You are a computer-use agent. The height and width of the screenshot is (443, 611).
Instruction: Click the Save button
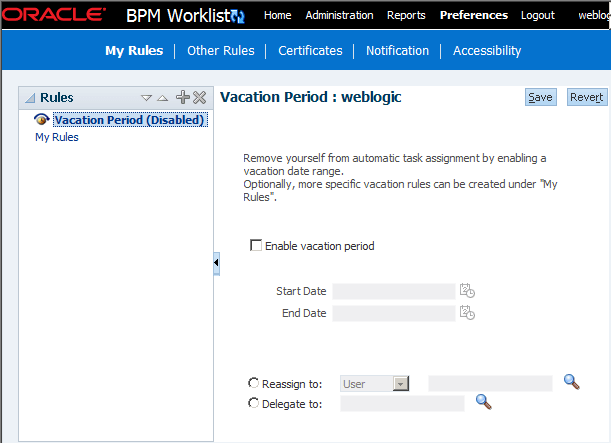540,97
